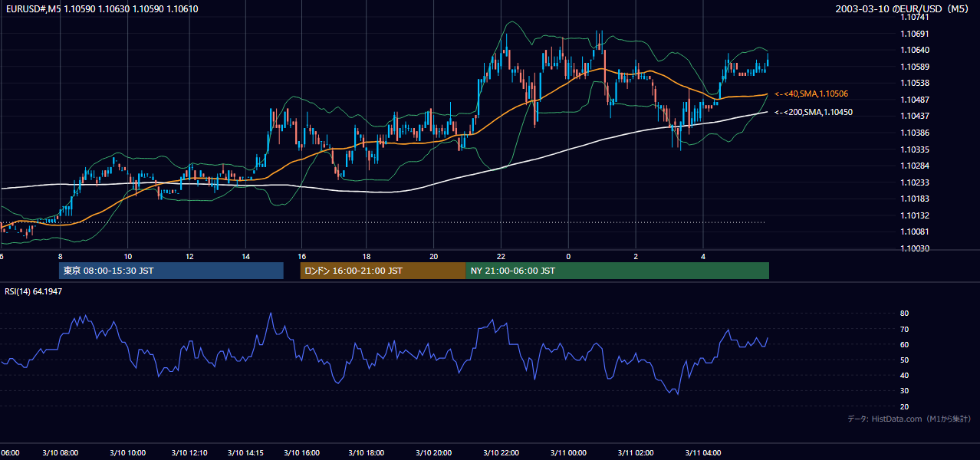Click hour tick '14' under the price chart
980x460 pixels.
click(x=246, y=256)
